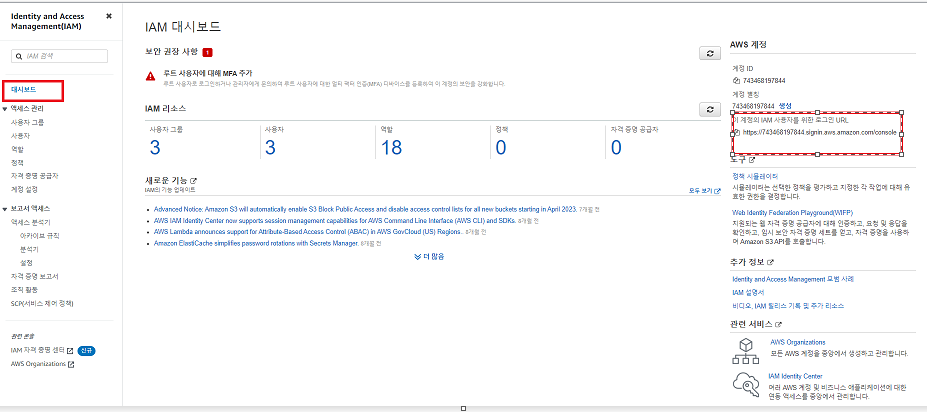Collapse the 액세스 관리 section
Image resolution: width=927 pixels, height=412 pixels.
5,109
